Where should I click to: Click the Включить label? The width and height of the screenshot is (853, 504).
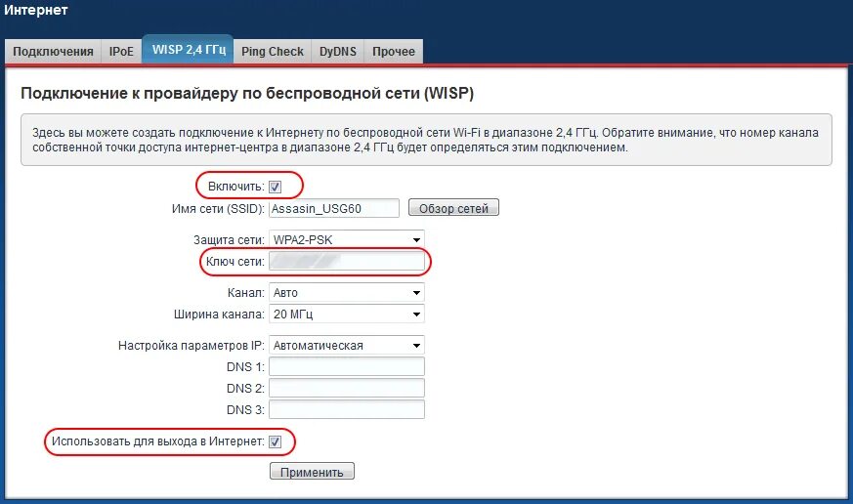236,187
